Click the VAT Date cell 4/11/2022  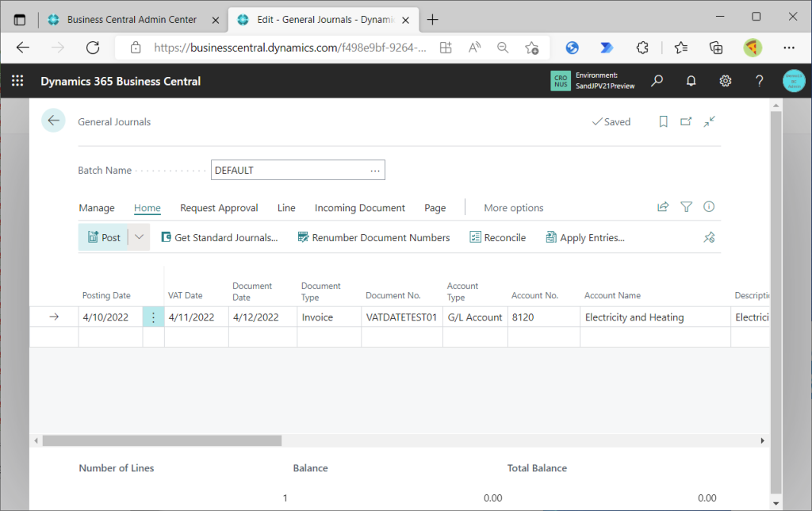point(197,317)
